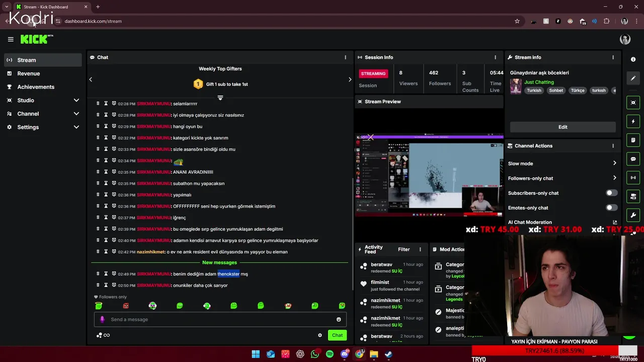This screenshot has height=362, width=644.
Task: Open Windows Start menu
Action: [256, 354]
